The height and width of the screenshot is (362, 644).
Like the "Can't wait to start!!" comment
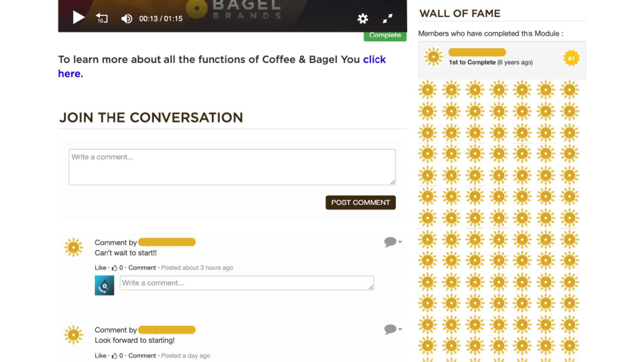pos(100,267)
